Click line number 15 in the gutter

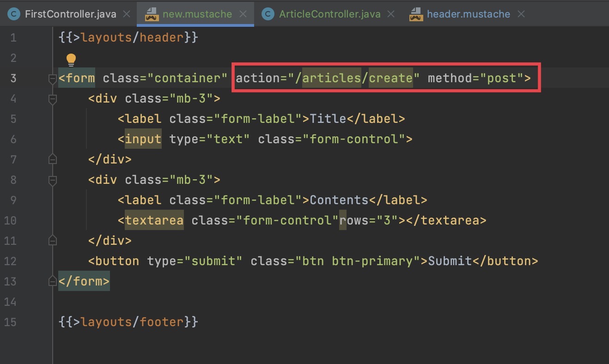click(10, 322)
